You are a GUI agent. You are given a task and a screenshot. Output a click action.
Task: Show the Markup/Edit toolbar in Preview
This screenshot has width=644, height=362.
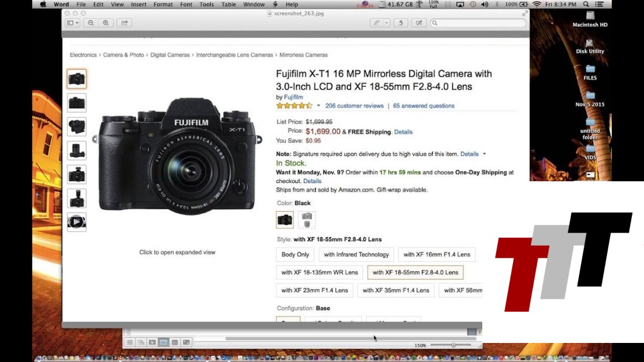coord(419,23)
